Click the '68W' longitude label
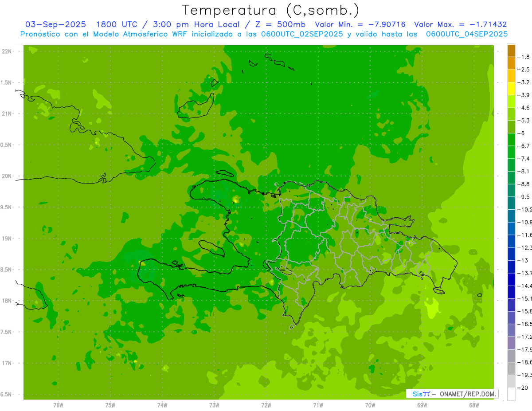 pyautogui.click(x=474, y=405)
